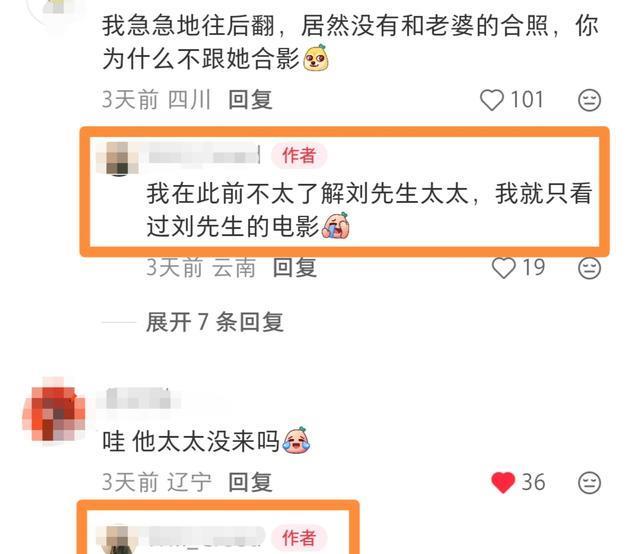Unlike the Liaoning comment with 36 likes
This screenshot has height=554, width=640.
point(503,483)
